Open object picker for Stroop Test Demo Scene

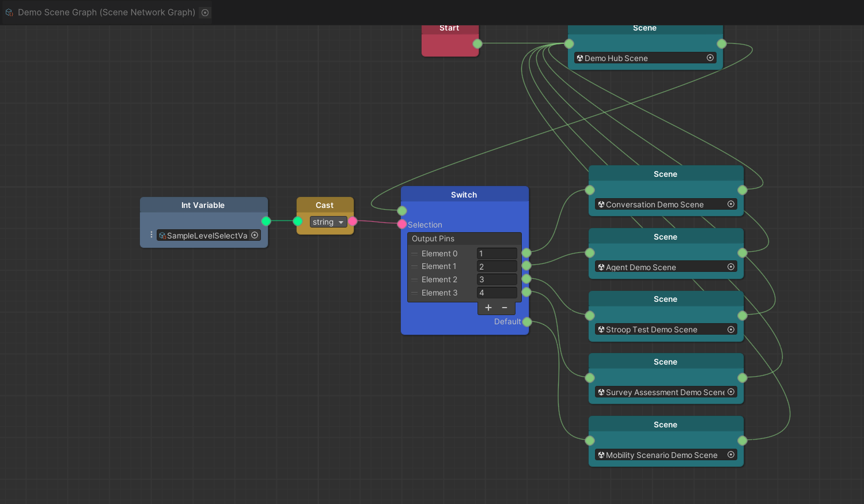point(731,329)
